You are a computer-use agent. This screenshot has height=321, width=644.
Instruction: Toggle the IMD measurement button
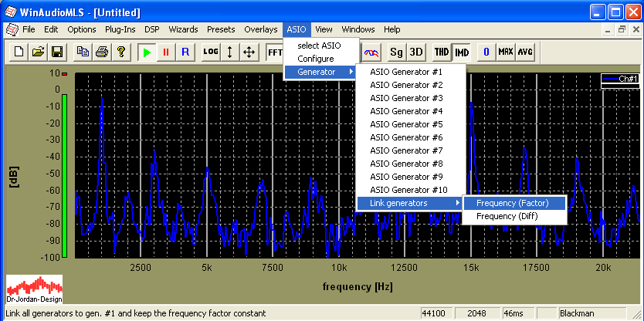462,52
